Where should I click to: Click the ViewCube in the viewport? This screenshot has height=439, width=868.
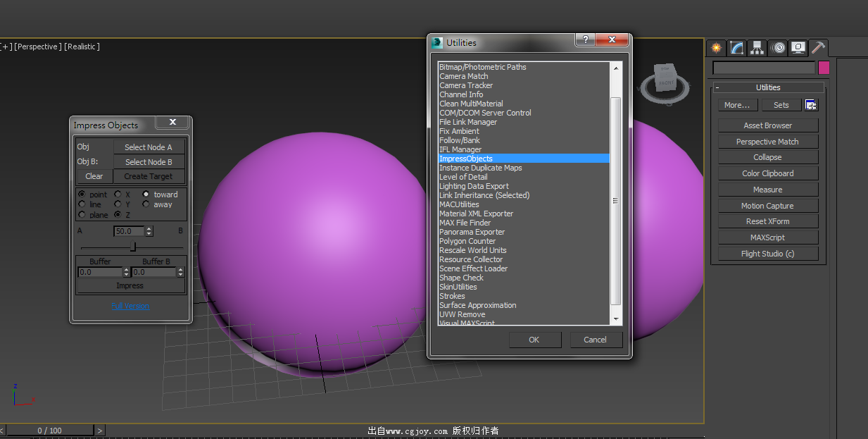coord(665,77)
